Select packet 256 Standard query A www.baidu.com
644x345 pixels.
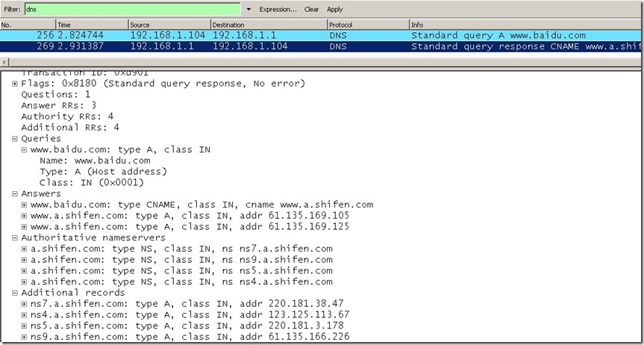point(320,35)
